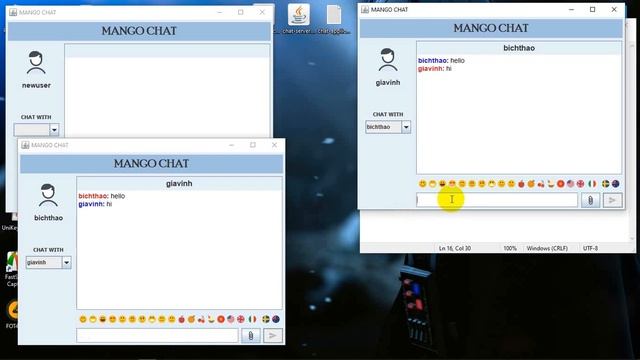Image resolution: width=640 pixels, height=360 pixels.
Task: Minimize giavinh's Mango Chat window
Action: (571, 9)
